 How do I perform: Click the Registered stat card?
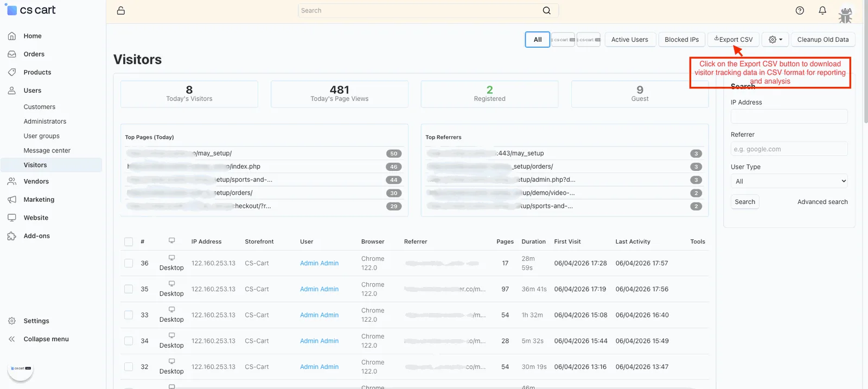[x=489, y=94]
